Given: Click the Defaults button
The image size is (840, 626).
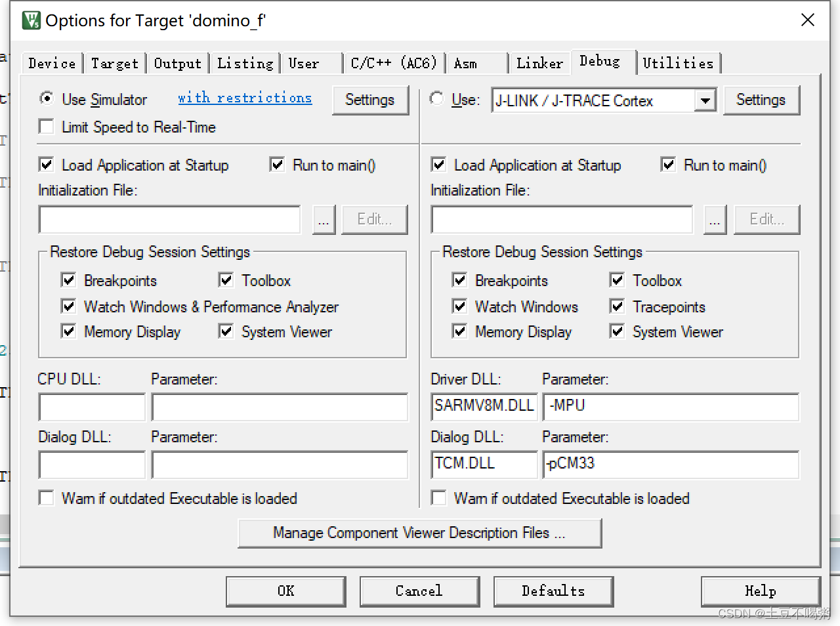Looking at the screenshot, I should [553, 591].
